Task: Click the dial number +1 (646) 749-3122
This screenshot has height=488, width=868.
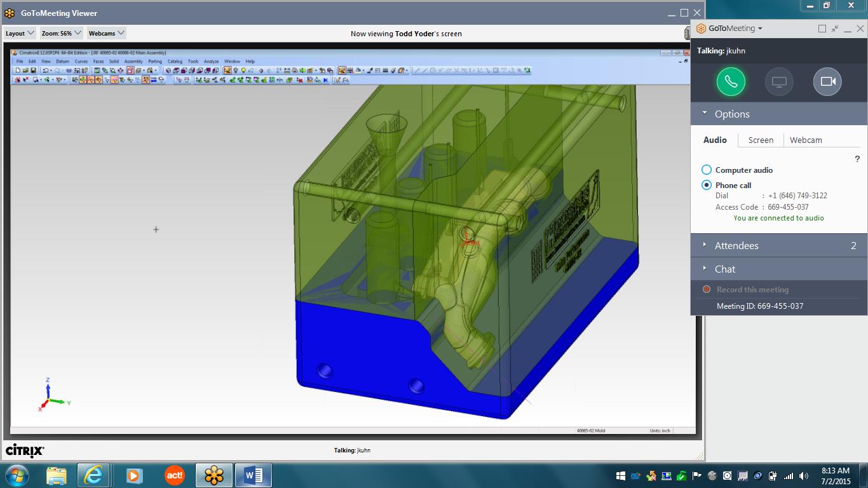Action: (797, 196)
